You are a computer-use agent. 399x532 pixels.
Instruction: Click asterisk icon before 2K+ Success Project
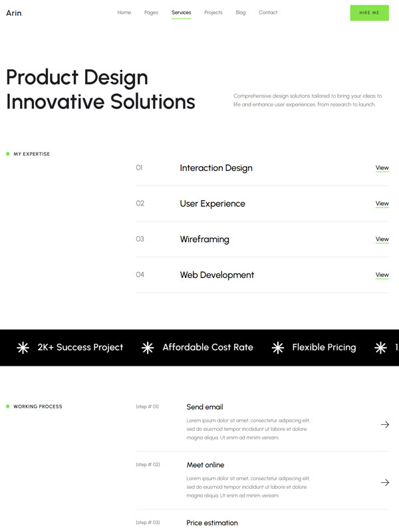[x=23, y=347]
